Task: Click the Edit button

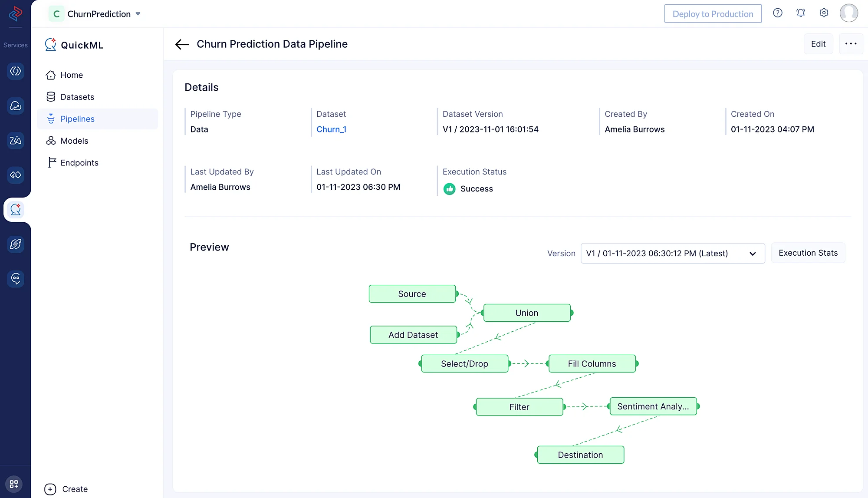Action: click(818, 44)
